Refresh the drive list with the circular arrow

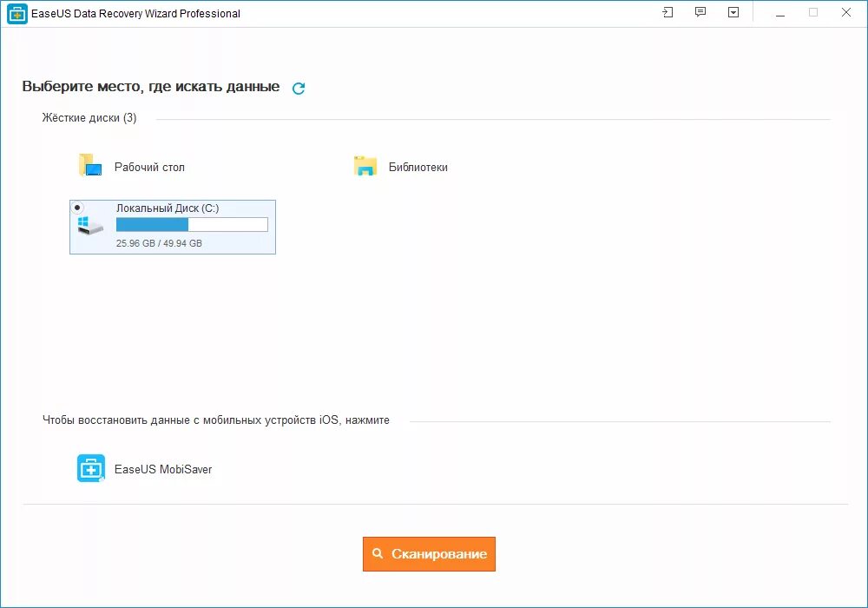[299, 88]
